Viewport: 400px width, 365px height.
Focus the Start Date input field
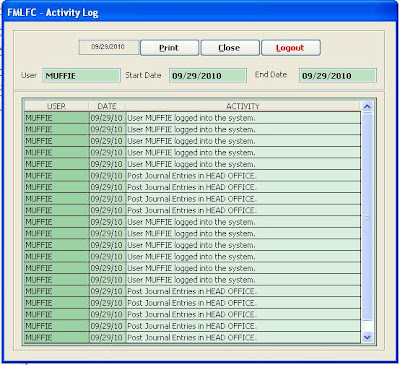tap(208, 75)
